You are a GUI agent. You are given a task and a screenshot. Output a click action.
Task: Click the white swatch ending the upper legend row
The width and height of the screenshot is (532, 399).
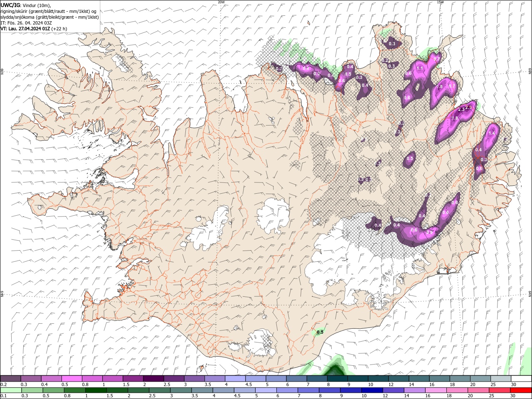(521, 379)
